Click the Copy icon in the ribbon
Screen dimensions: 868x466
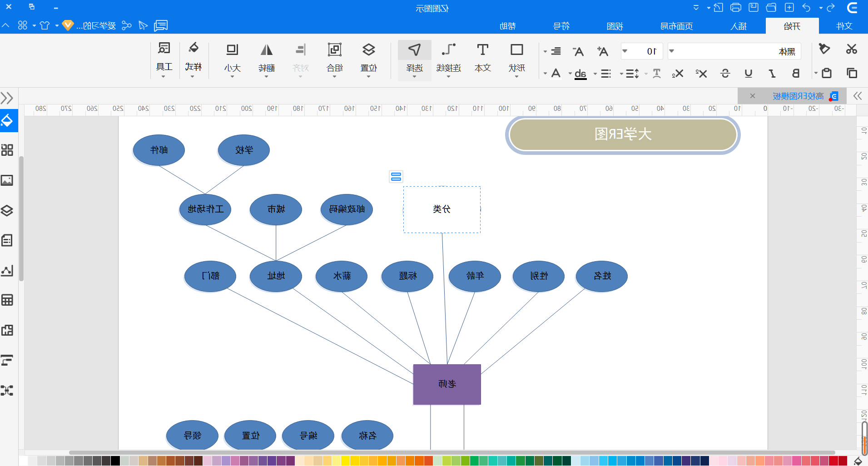coord(852,73)
